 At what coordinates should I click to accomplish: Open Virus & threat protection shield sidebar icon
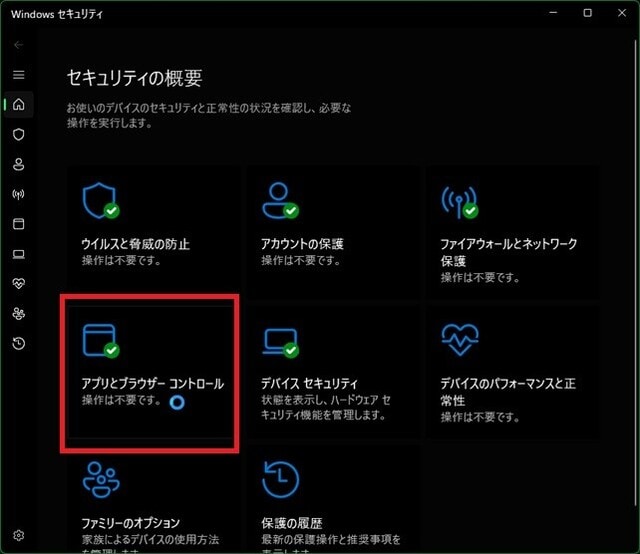pos(19,134)
